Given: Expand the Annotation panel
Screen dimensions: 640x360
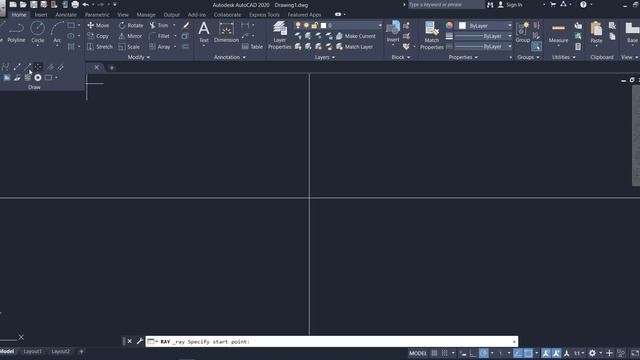Looking at the screenshot, I should 230,58.
